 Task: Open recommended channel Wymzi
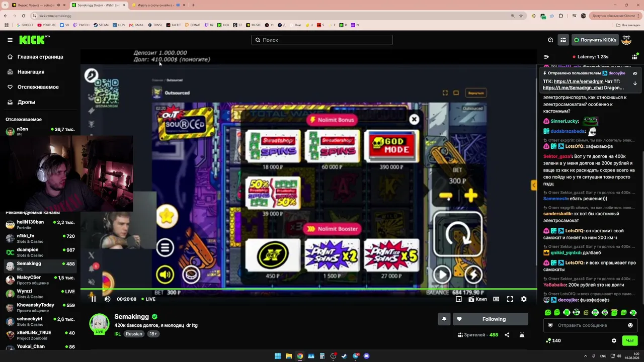click(40, 294)
